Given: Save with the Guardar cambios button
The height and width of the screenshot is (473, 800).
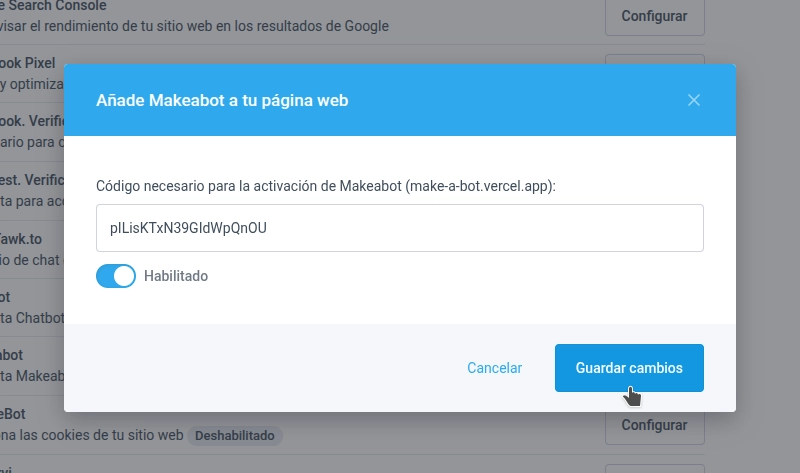Looking at the screenshot, I should pyautogui.click(x=629, y=368).
